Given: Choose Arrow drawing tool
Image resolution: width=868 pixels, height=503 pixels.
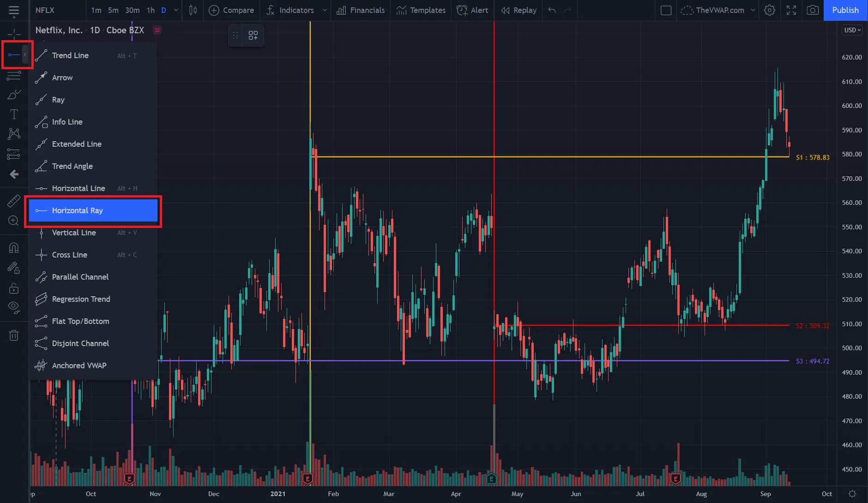Looking at the screenshot, I should click(x=93, y=78).
